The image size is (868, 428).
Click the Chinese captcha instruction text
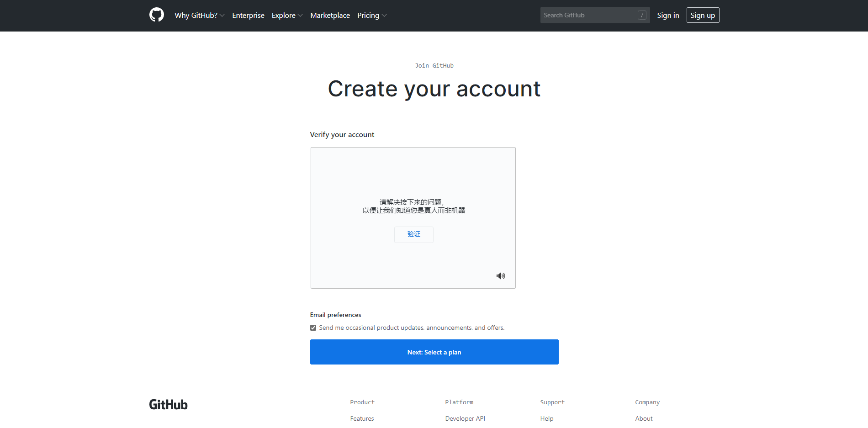(414, 206)
